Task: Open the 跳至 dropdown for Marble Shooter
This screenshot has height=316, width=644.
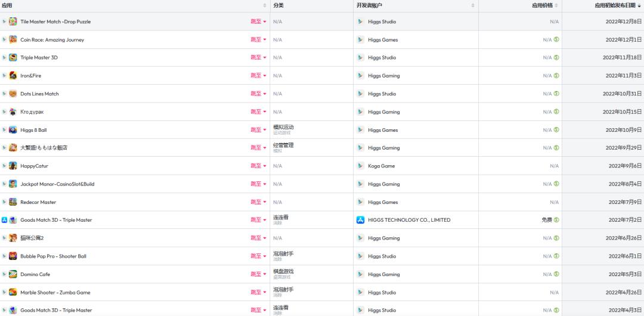Action: [258, 293]
